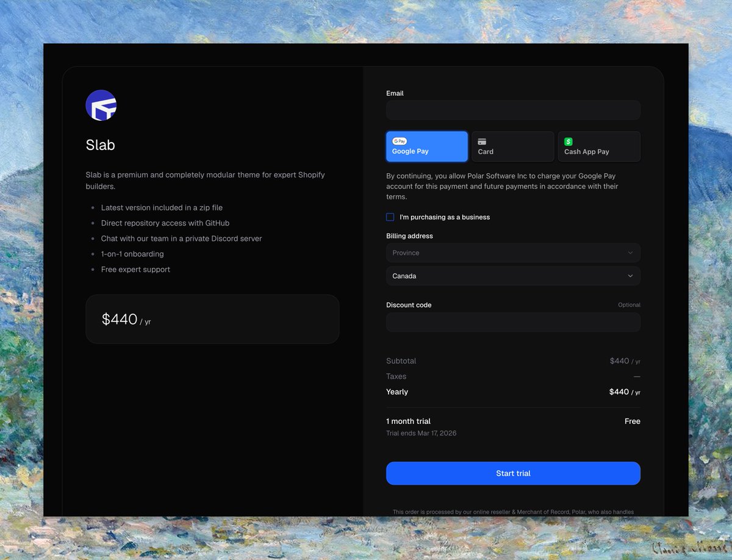Click the '1 month trial' label
Viewport: 732px width, 560px height.
tap(409, 422)
